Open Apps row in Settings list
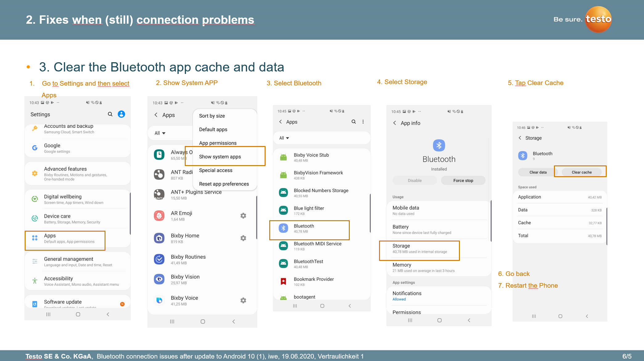The height and width of the screenshot is (361, 644). point(77,238)
